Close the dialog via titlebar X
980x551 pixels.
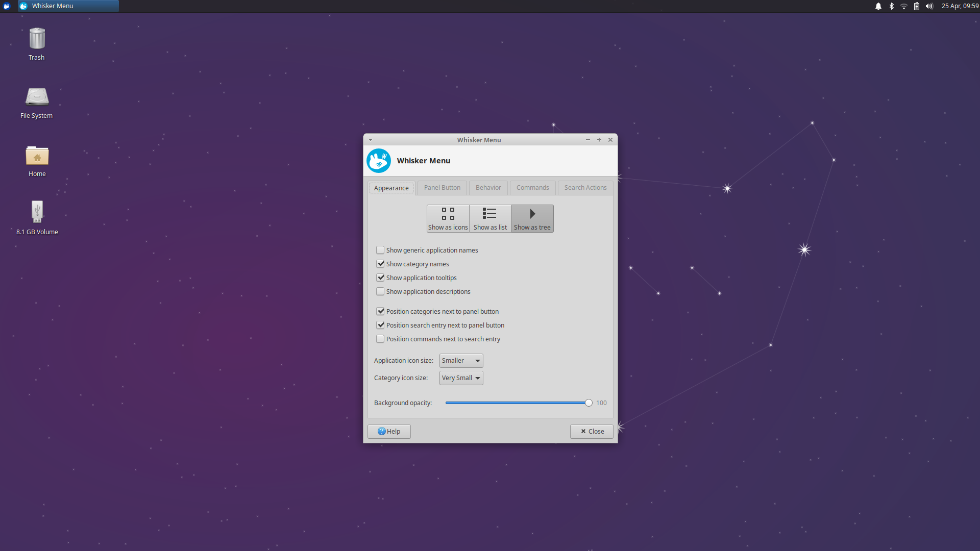610,140
